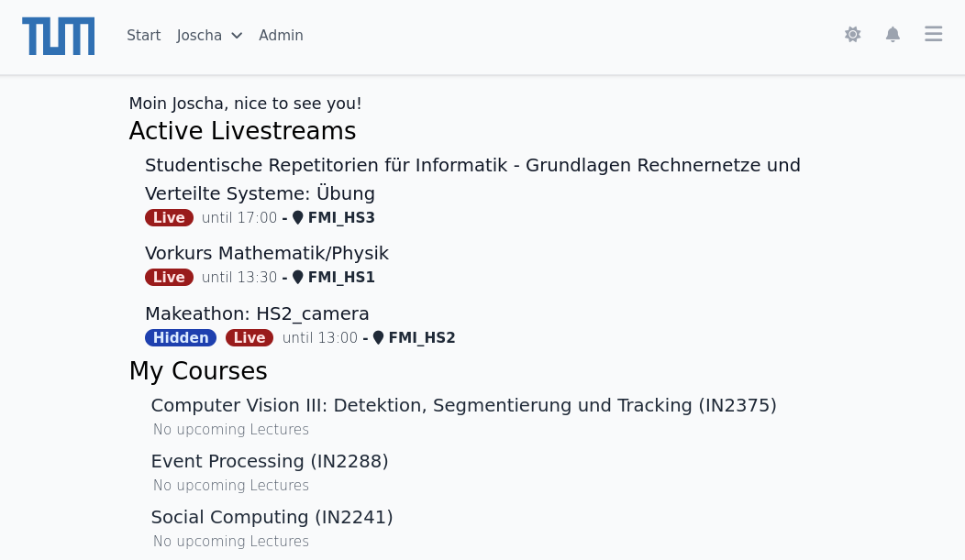Screen dimensions: 965x560
Task: Click the FMI_HS2 location pin icon
Action: click(x=379, y=337)
